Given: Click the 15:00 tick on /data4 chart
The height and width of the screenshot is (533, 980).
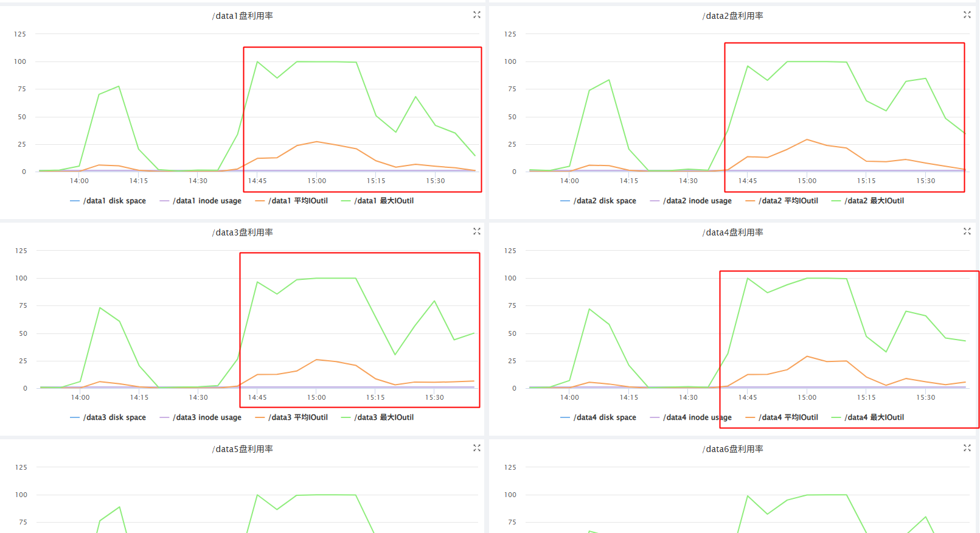Looking at the screenshot, I should (807, 397).
